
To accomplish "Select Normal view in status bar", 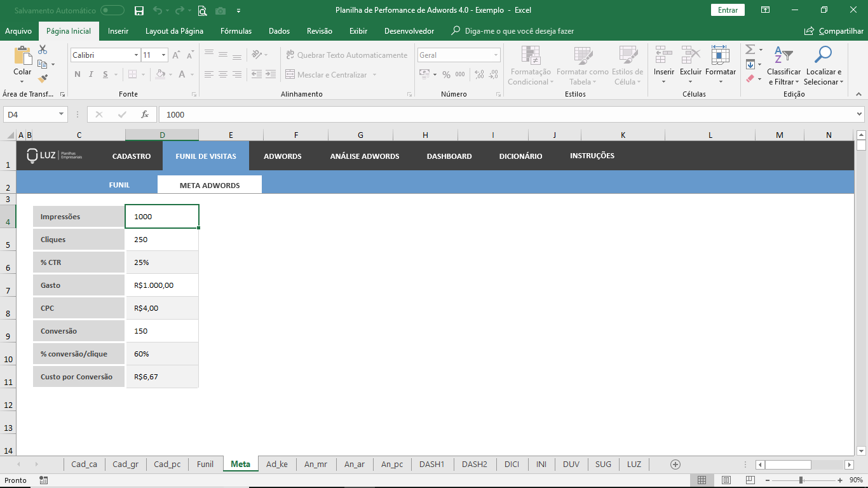I will click(702, 480).
